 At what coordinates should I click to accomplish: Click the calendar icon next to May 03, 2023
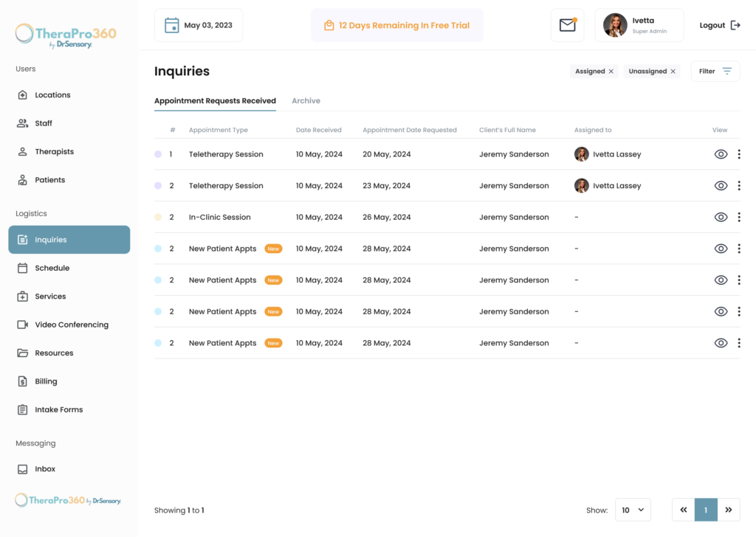coord(171,25)
